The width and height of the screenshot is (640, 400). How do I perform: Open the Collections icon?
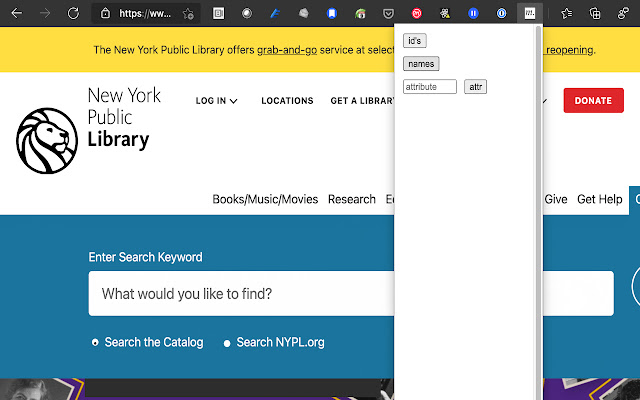pyautogui.click(x=595, y=13)
